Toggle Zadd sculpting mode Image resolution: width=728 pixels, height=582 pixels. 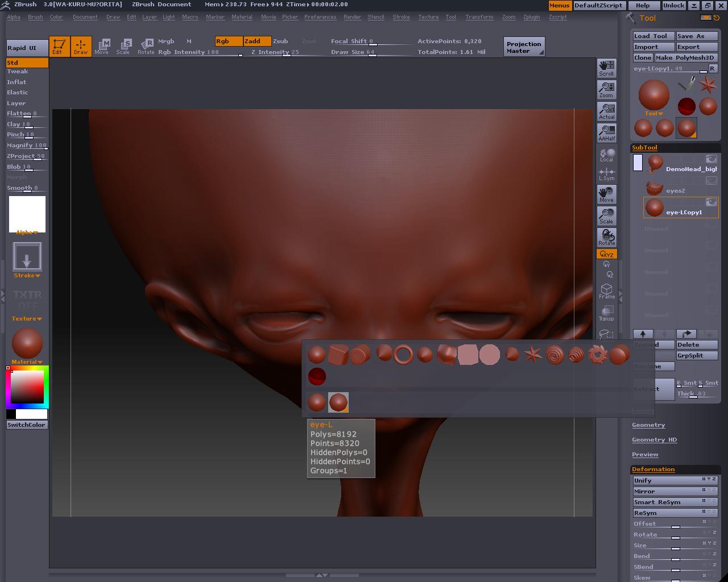pos(257,41)
